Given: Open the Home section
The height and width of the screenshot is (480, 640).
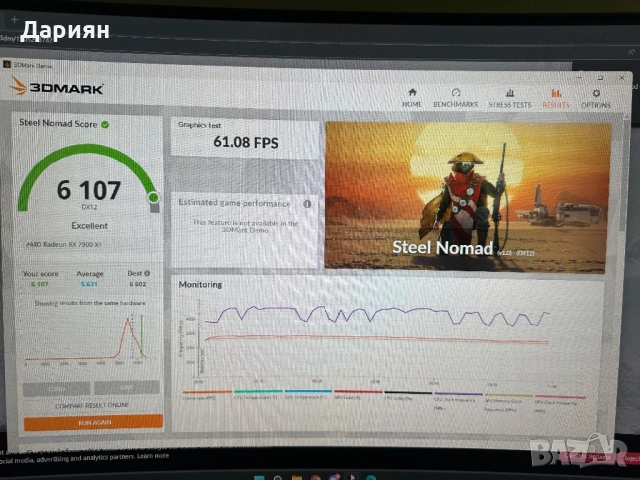Looking at the screenshot, I should pyautogui.click(x=411, y=96).
